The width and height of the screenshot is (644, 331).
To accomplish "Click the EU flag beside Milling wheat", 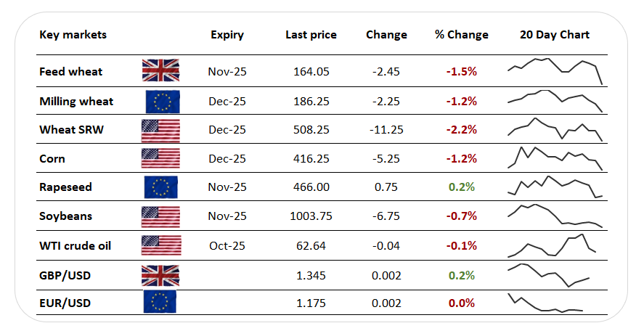I will 163,102.
